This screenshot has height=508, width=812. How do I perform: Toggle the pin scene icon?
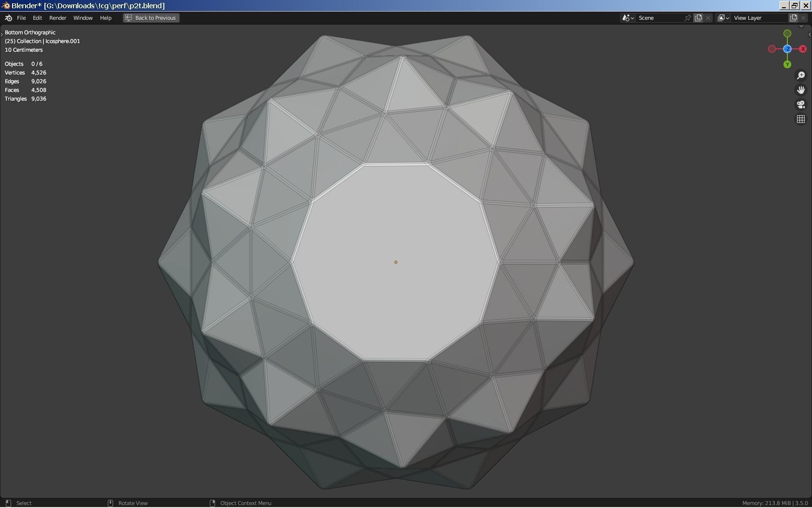(x=687, y=18)
